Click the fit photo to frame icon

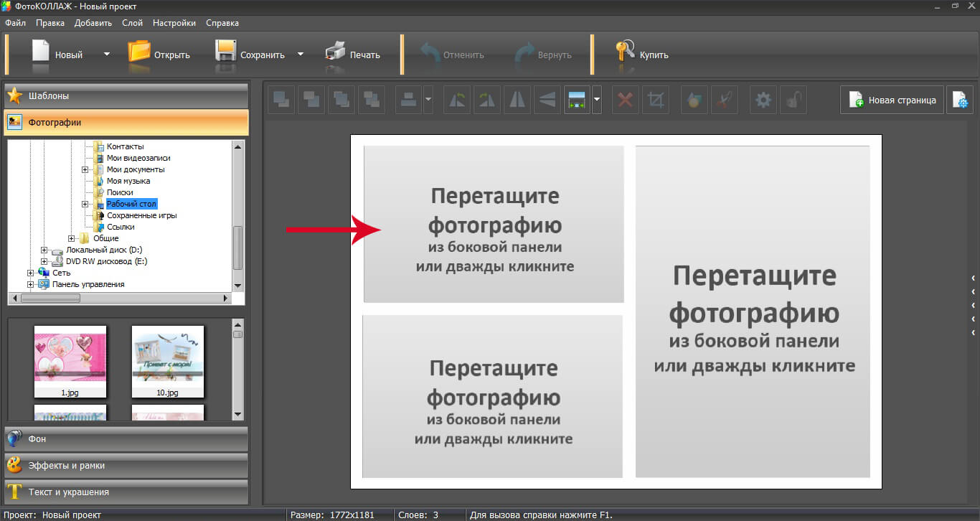click(577, 100)
